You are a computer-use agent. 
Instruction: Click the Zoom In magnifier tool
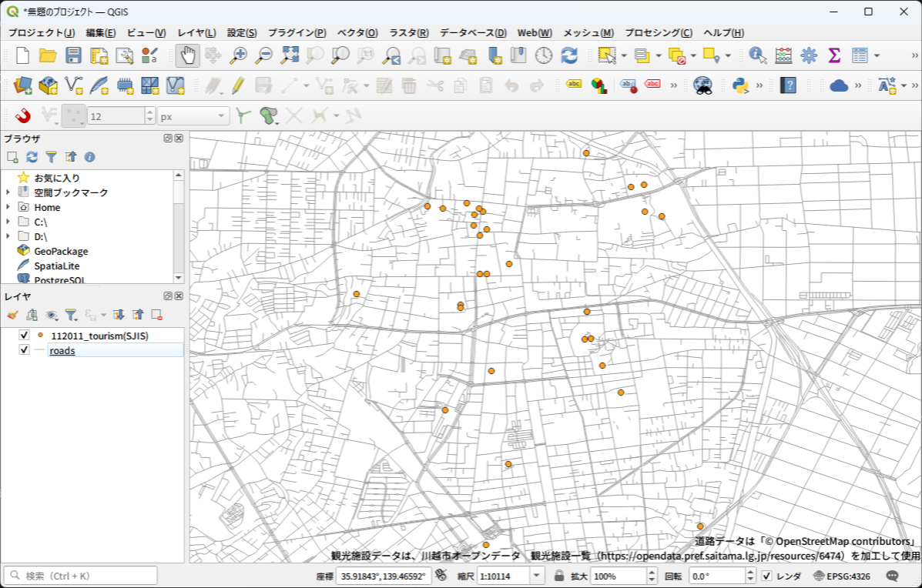tap(239, 55)
